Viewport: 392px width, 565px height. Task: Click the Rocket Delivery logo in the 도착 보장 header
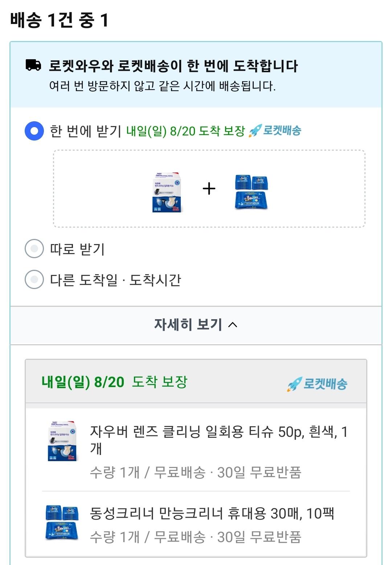coord(318,384)
